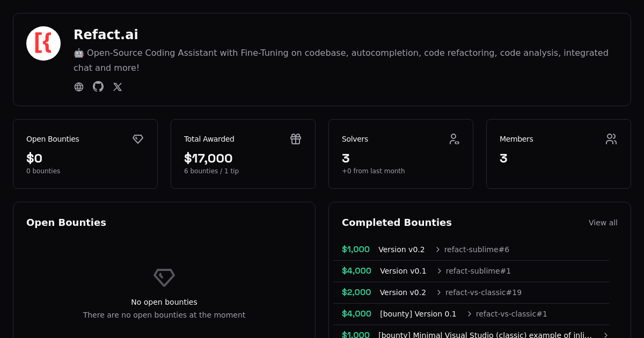
Task: Click the diamond icon in Open Bounties card
Action: coord(138,139)
